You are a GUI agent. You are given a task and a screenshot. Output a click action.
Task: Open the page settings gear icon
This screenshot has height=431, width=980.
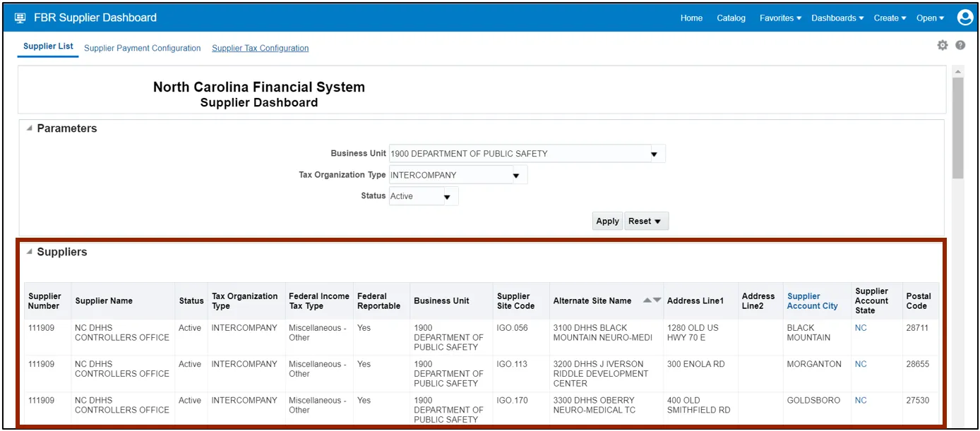tap(942, 45)
